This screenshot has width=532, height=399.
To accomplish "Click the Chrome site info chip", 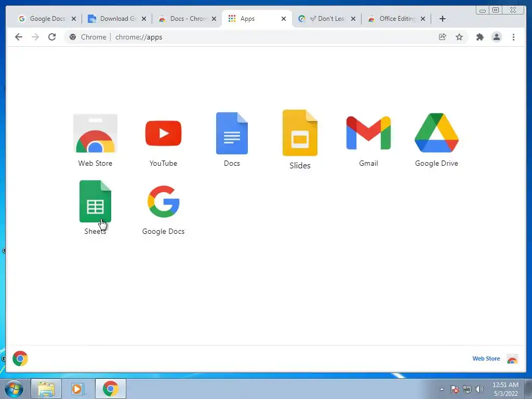I will [88, 37].
